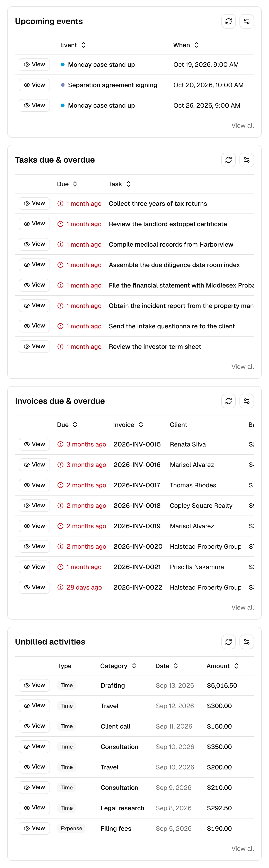
Task: Open filter settings for Upcoming events
Action: click(x=247, y=21)
